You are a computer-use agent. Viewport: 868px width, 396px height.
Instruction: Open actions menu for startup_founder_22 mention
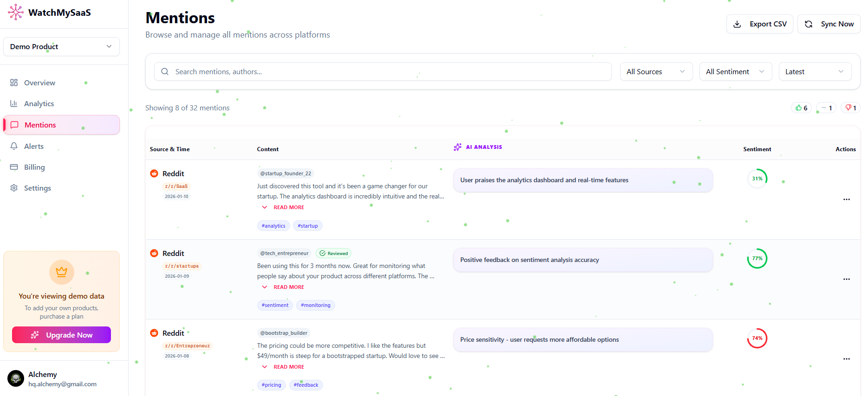point(847,199)
